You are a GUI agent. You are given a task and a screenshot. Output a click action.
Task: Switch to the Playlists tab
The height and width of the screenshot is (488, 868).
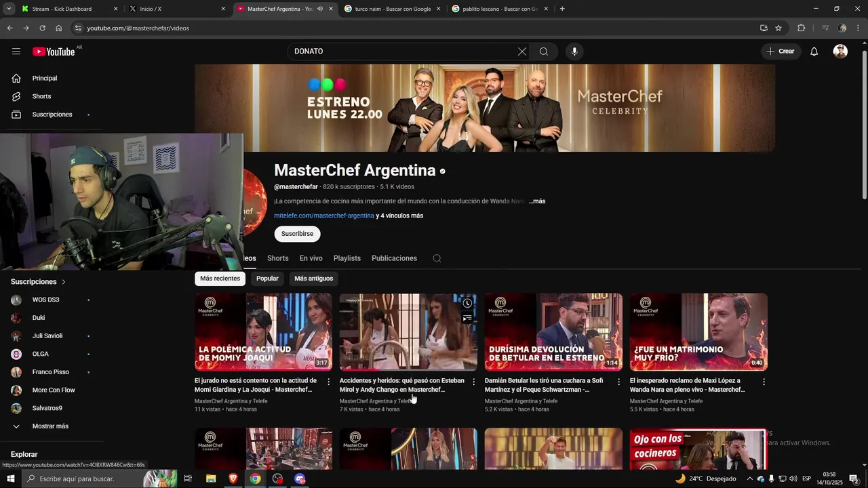point(347,258)
